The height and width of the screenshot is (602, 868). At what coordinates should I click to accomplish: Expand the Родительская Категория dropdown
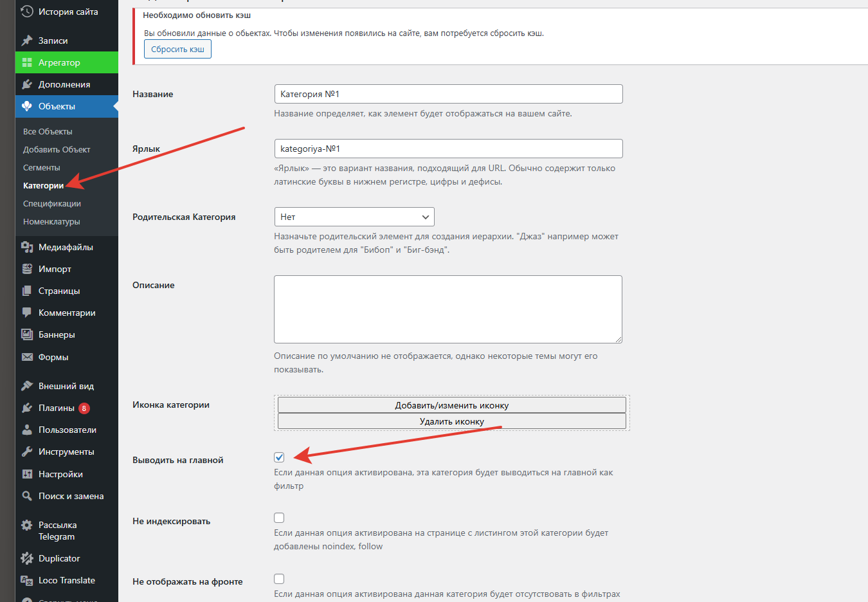(x=354, y=217)
